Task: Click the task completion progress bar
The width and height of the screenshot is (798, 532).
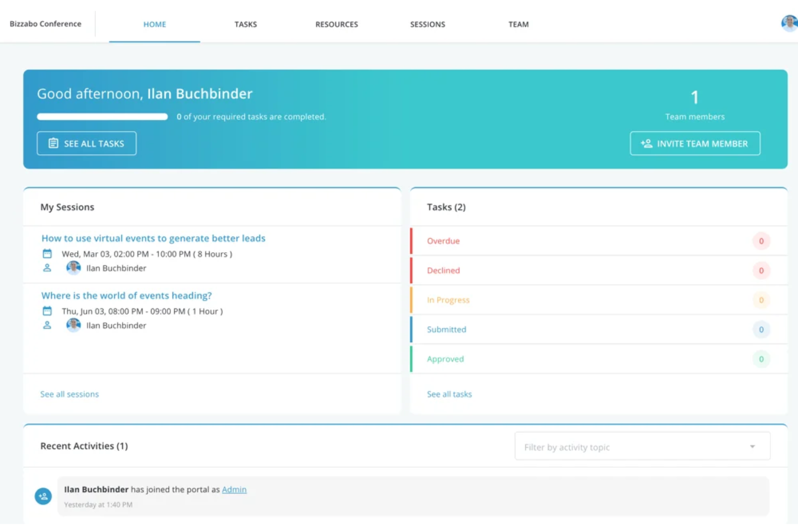Action: (x=102, y=116)
